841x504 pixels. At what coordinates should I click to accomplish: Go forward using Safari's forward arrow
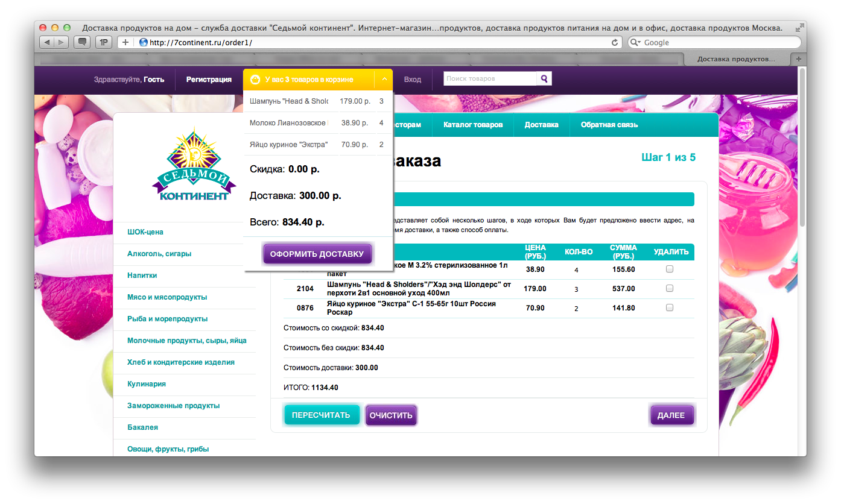coord(62,42)
